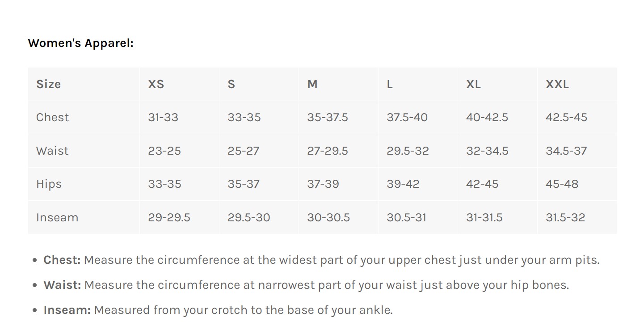Click the Women's Apparel heading
Viewport: 644px width, 334px height.
pos(80,43)
